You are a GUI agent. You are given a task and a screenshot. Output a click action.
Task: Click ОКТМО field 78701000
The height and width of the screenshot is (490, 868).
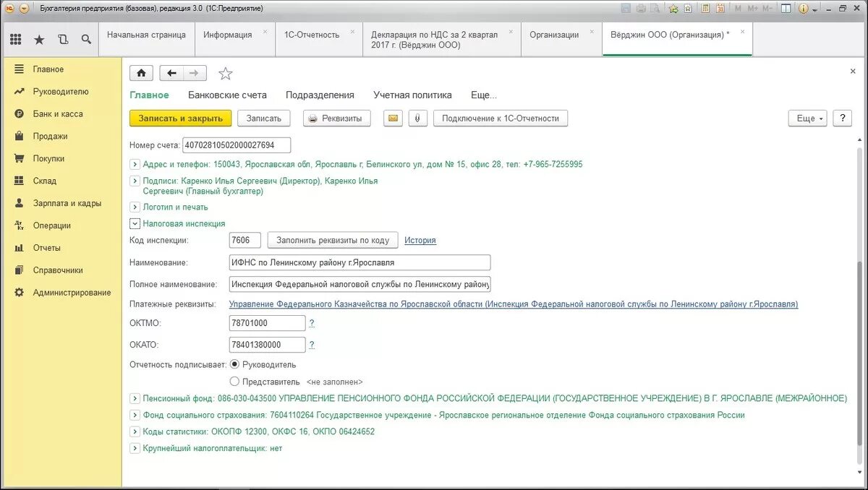(268, 323)
